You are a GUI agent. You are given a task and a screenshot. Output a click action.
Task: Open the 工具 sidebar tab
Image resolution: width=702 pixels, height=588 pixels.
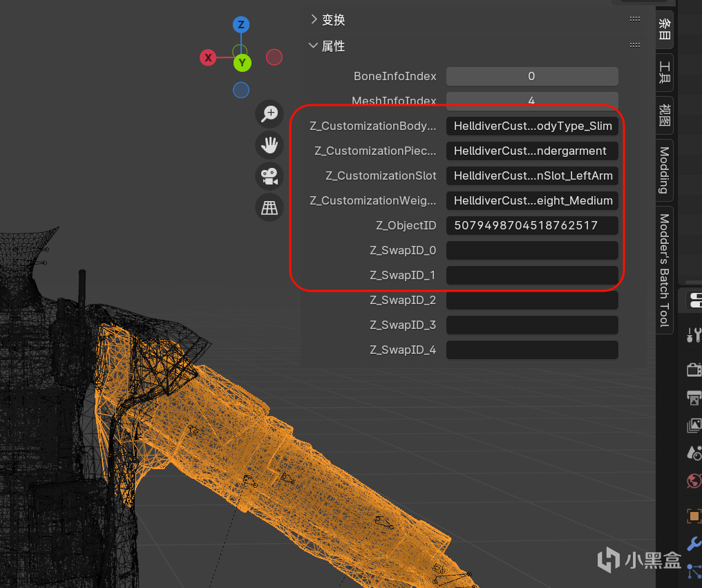pyautogui.click(x=665, y=72)
